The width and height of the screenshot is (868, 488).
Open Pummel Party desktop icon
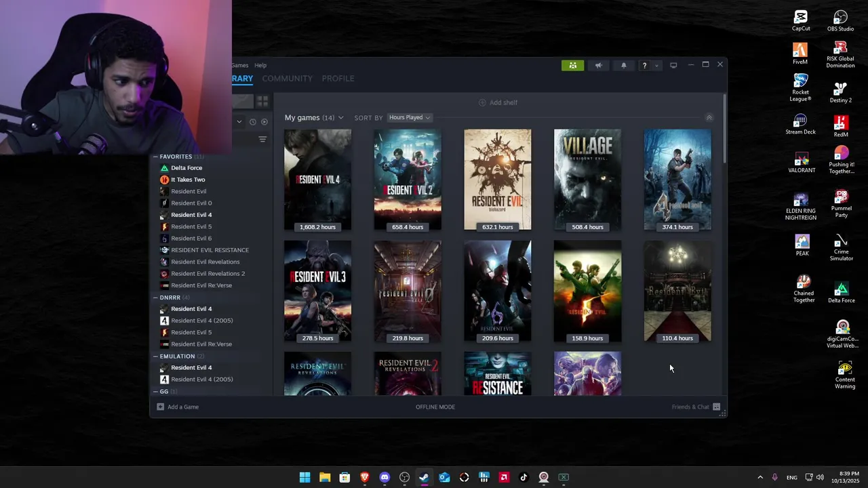(841, 204)
